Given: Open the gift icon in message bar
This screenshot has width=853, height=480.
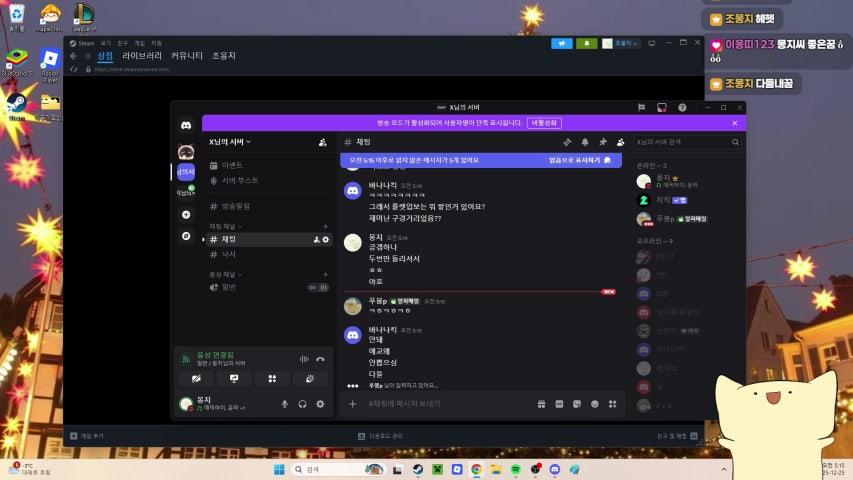Looking at the screenshot, I should (x=541, y=404).
